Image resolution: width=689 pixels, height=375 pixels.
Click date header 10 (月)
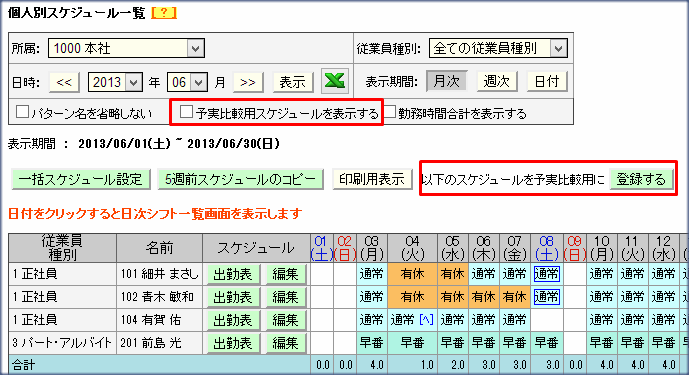point(602,248)
